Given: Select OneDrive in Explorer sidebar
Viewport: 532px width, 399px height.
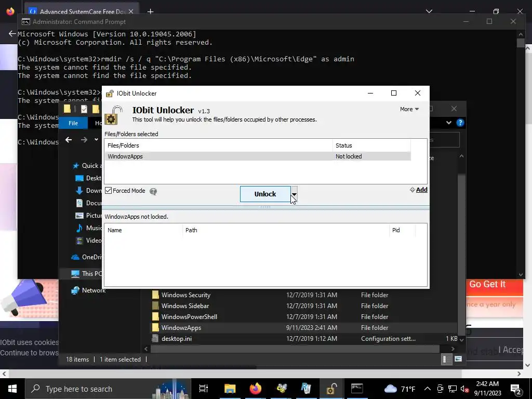Looking at the screenshot, I should 87,257.
